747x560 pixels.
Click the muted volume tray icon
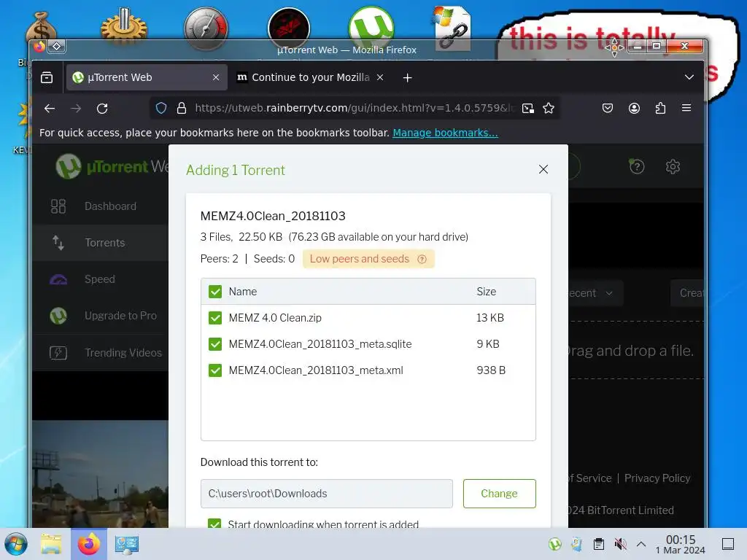(620, 544)
